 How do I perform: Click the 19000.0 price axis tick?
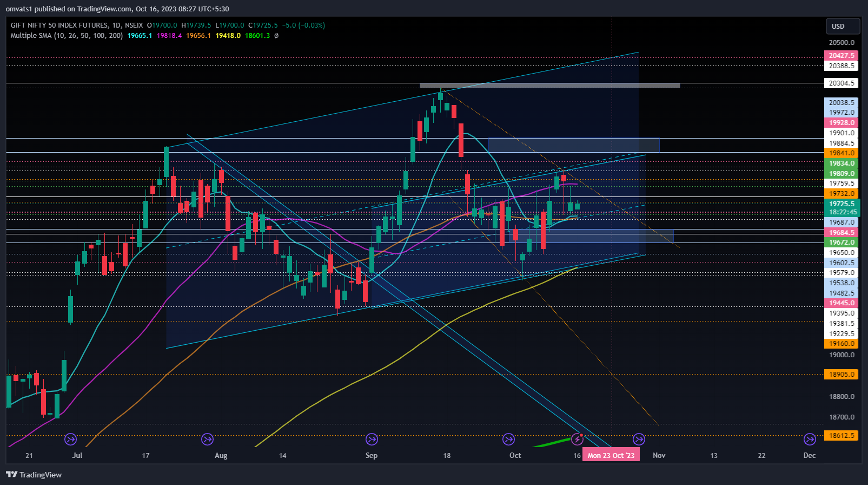(x=842, y=355)
